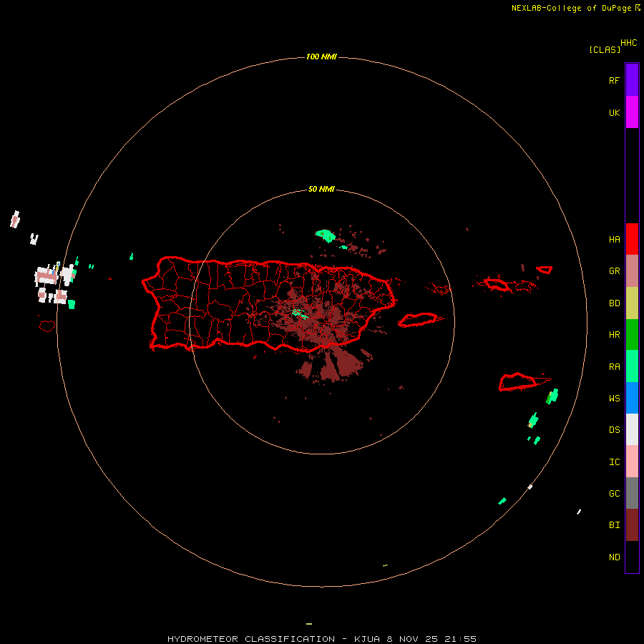
Task: Click the Mona island outline at west
Action: pyautogui.click(x=47, y=326)
